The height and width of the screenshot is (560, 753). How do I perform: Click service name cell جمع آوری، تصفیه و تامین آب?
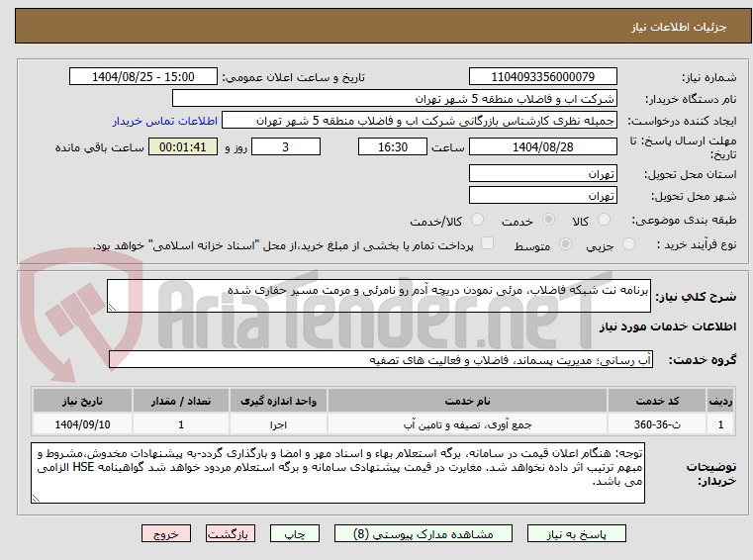pyautogui.click(x=467, y=424)
